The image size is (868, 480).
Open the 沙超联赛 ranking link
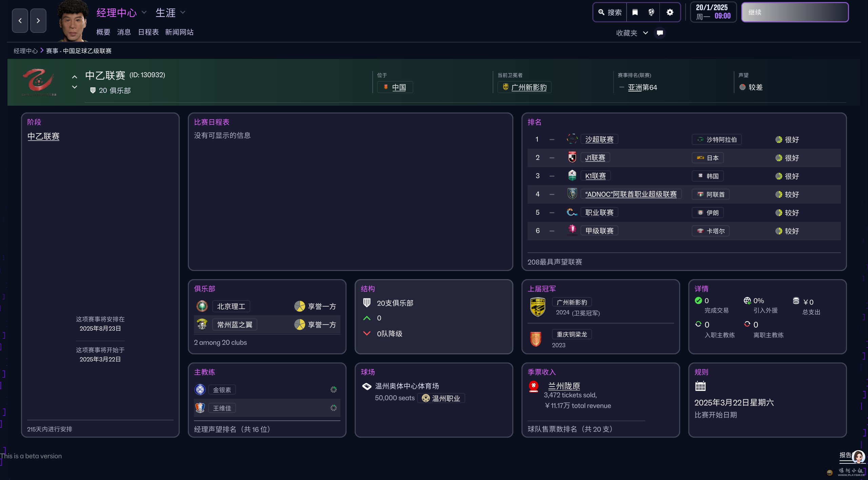click(599, 139)
